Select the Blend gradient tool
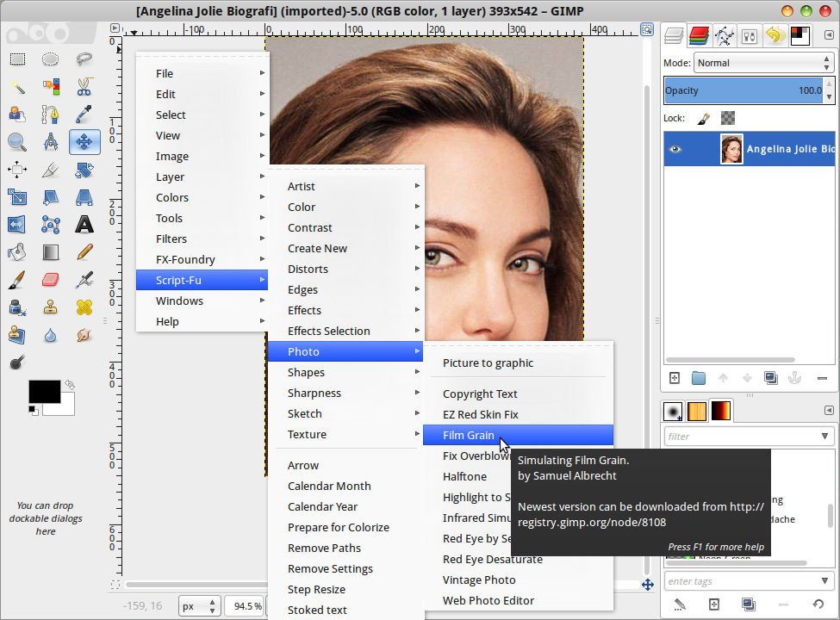Viewport: 840px width, 620px height. [x=50, y=251]
